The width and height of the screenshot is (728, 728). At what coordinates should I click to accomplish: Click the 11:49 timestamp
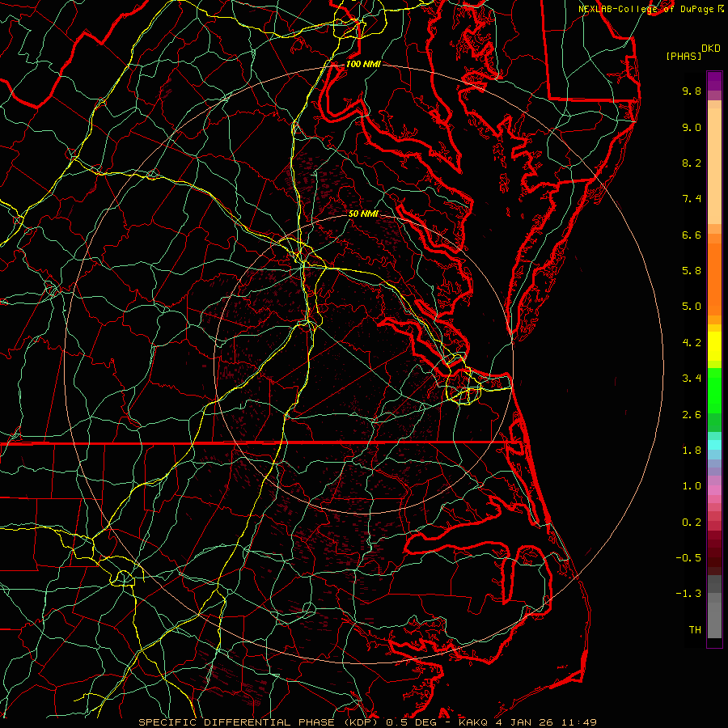[x=578, y=722]
